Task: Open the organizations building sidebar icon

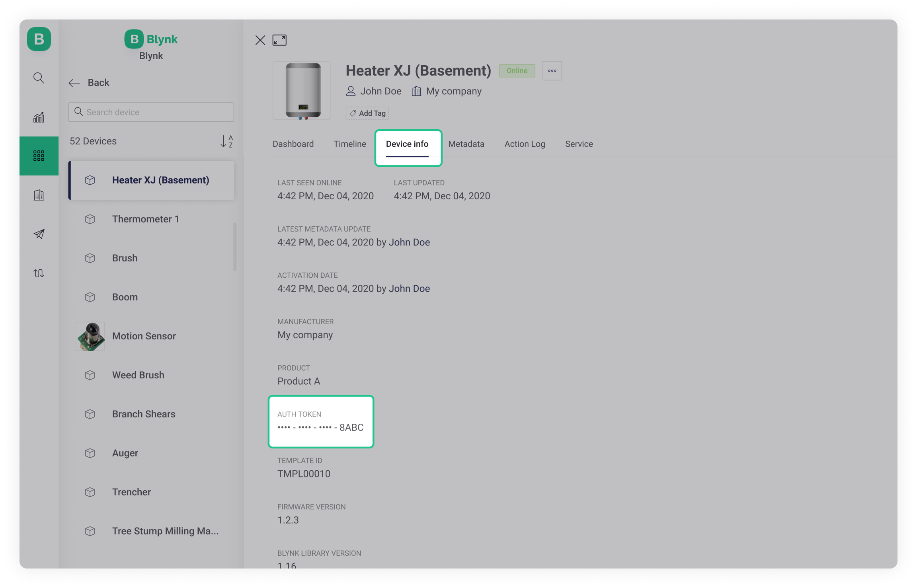Action: pos(39,195)
